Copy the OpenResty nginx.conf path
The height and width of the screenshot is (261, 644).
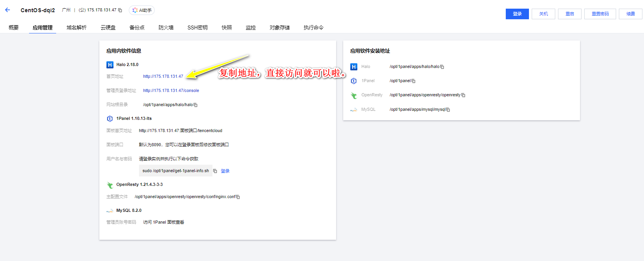[238, 197]
